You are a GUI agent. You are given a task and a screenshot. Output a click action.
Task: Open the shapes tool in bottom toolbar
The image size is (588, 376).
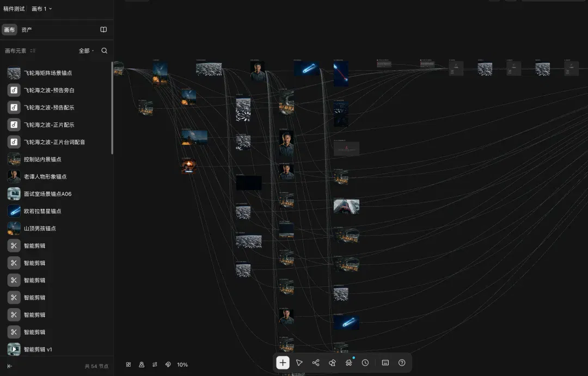(332, 362)
